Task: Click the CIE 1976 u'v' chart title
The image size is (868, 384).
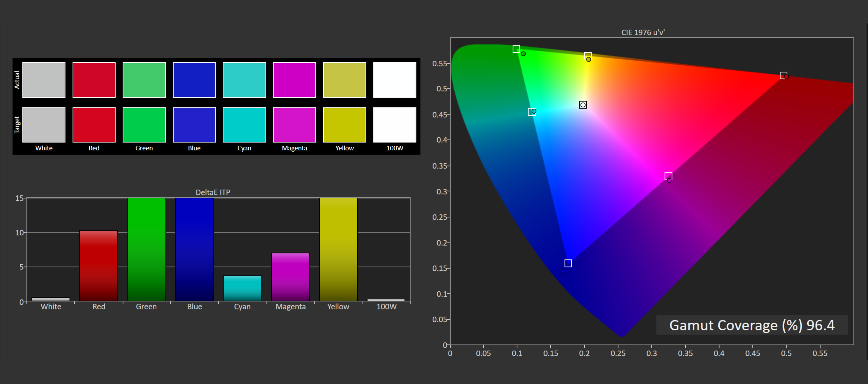Action: point(643,32)
